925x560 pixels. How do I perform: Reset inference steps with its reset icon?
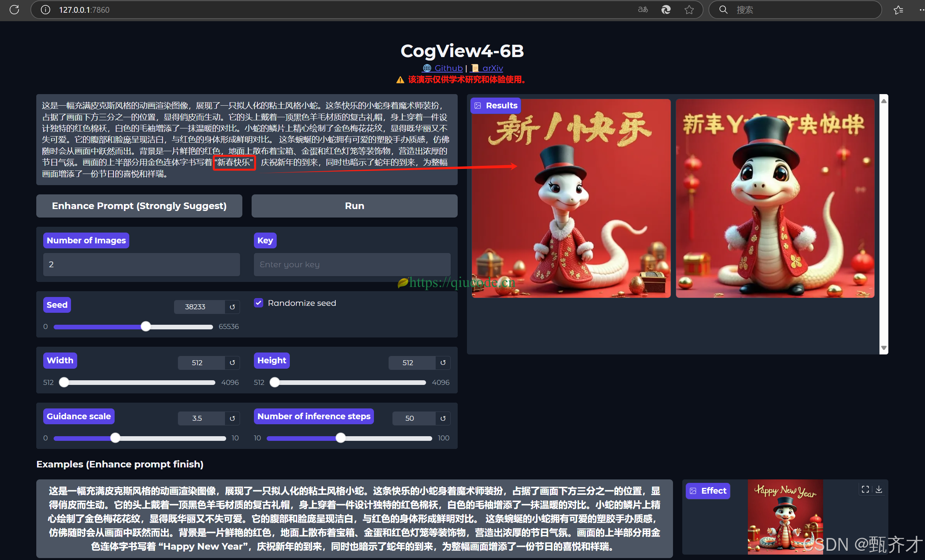(x=443, y=418)
